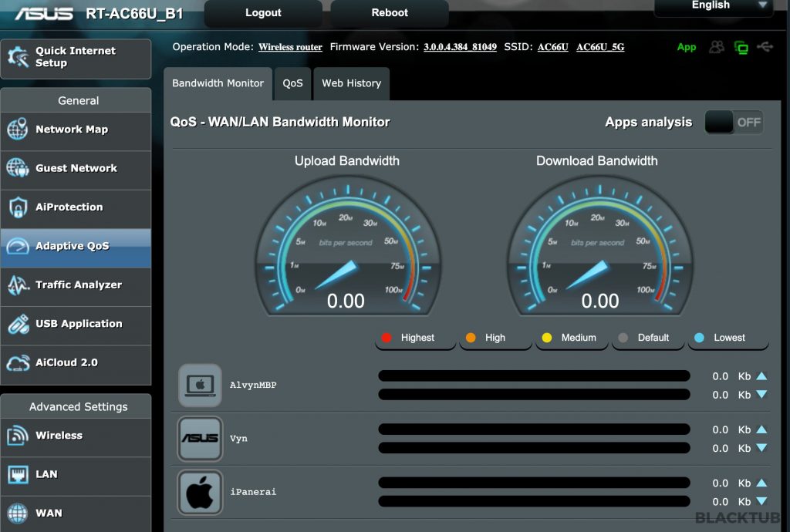Click the USB Application icon
The image size is (790, 532).
pos(19,324)
